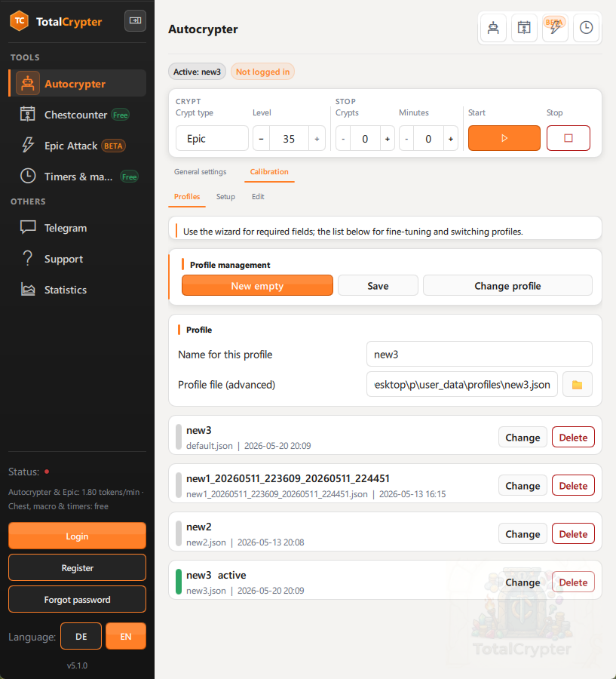The width and height of the screenshot is (616, 679).
Task: Open Timers & macros in the sidebar
Action: 78,177
